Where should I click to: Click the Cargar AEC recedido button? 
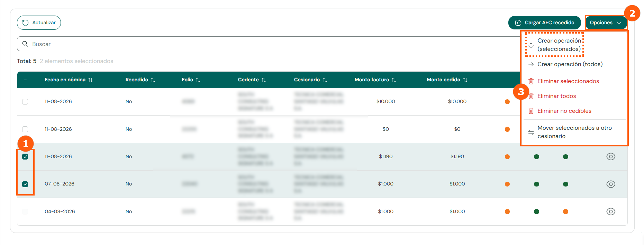tap(544, 22)
